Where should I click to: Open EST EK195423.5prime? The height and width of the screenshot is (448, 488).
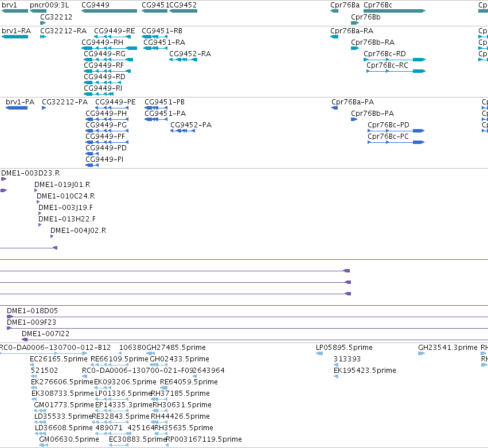coord(365,371)
